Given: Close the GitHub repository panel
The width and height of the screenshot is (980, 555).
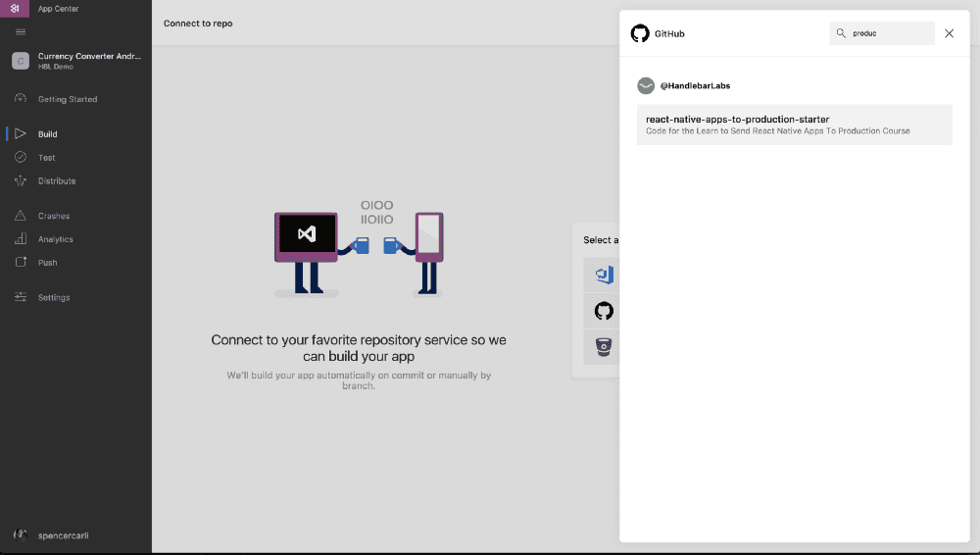Looking at the screenshot, I should click(949, 33).
